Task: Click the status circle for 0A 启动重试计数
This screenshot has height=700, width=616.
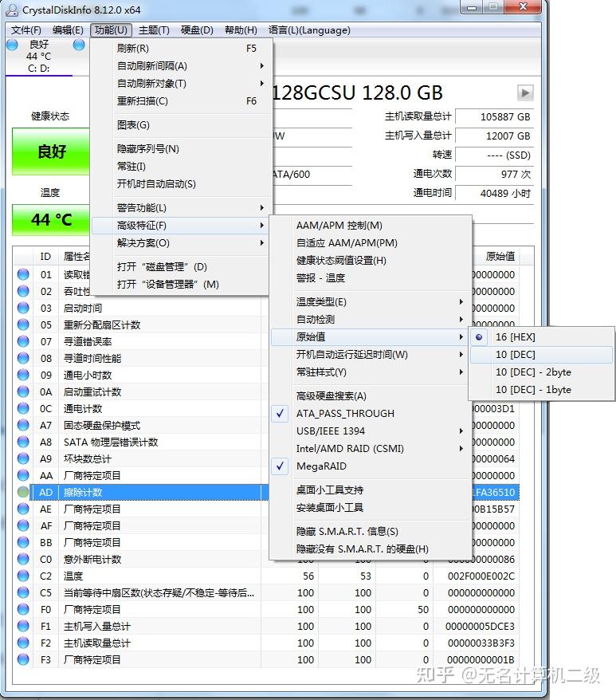Action: click(x=23, y=391)
